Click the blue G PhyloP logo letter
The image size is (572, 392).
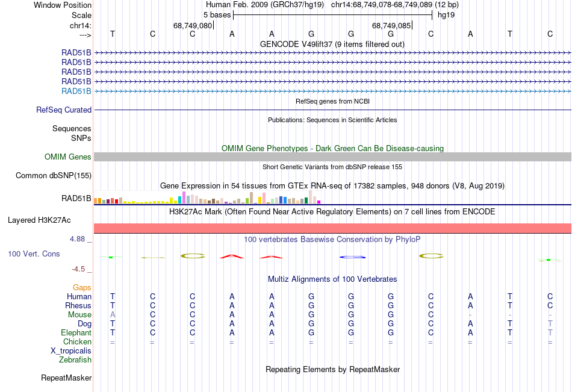click(352, 257)
